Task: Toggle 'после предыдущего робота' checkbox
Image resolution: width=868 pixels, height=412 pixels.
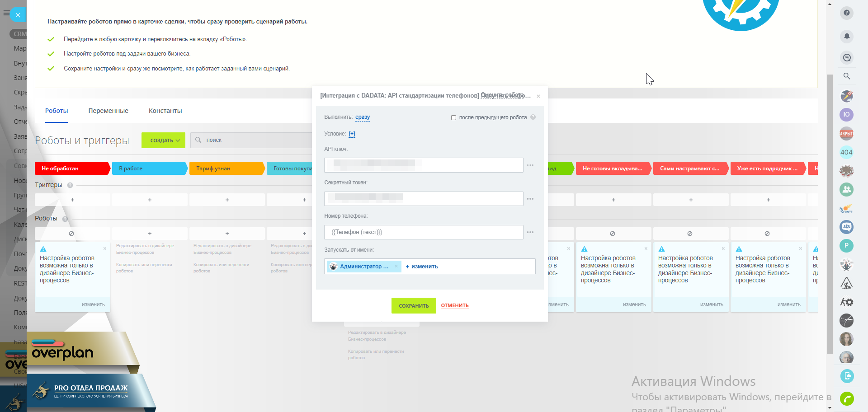Action: click(x=453, y=117)
